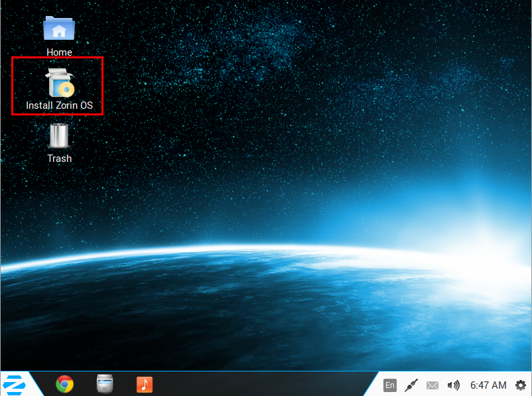Select the Install Zorin OS label
This screenshot has height=396, width=532.
(x=60, y=105)
